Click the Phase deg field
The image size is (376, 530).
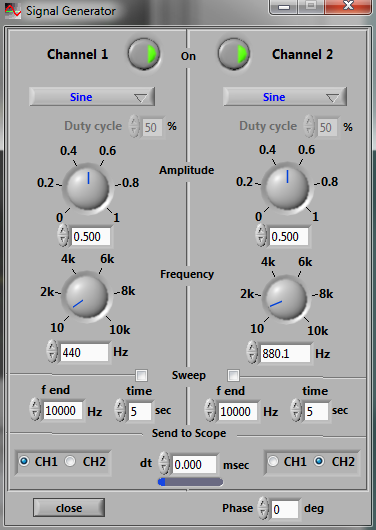[284, 509]
